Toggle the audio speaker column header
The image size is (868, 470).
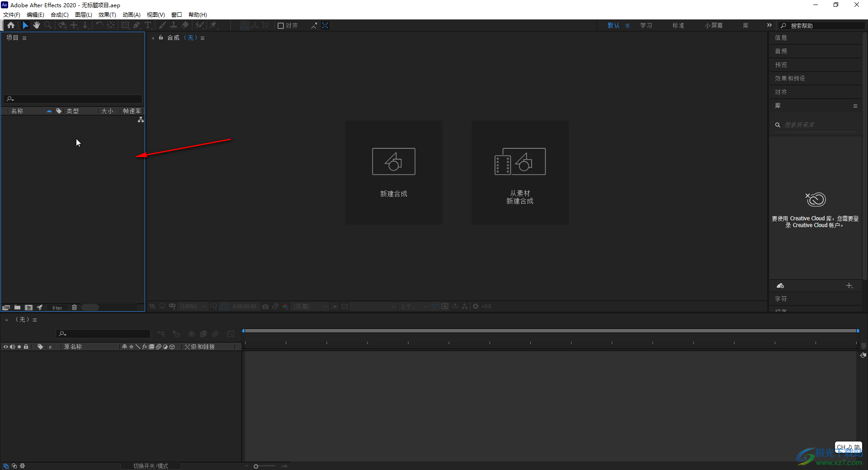(x=13, y=347)
